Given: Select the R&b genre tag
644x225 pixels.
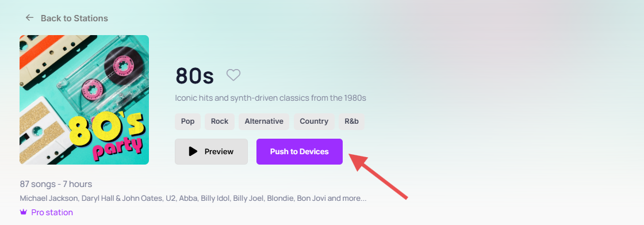Looking at the screenshot, I should (351, 121).
